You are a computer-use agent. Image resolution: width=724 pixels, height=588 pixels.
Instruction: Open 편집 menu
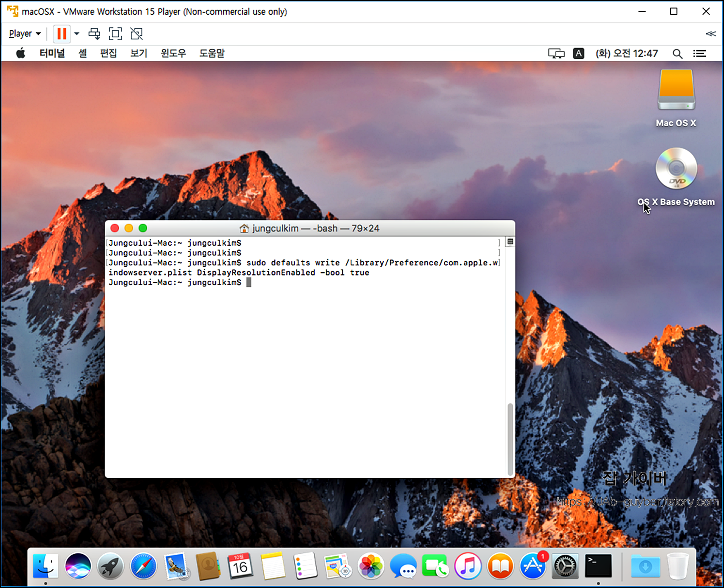point(109,53)
